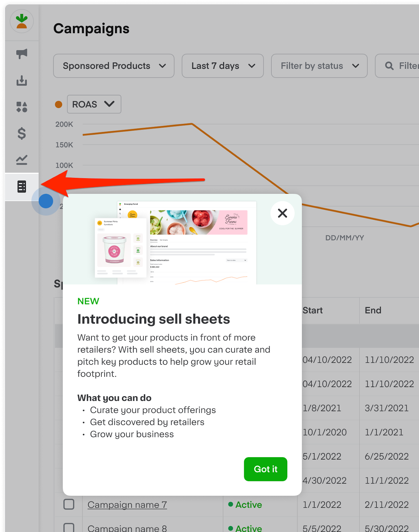Viewport: 419px width, 532px height.
Task: Open the download tray sidebar icon
Action: click(22, 80)
